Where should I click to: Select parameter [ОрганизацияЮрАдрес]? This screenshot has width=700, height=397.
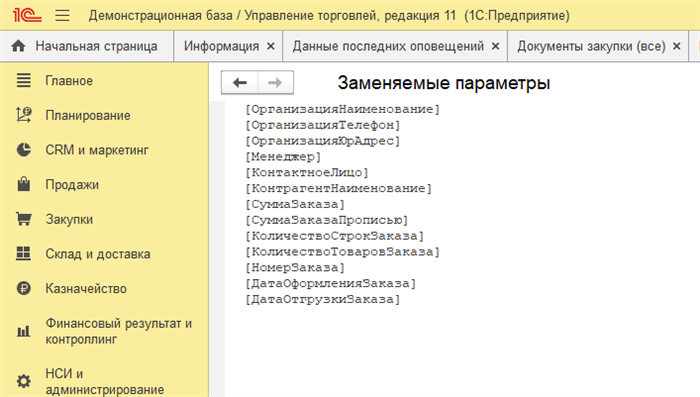323,141
